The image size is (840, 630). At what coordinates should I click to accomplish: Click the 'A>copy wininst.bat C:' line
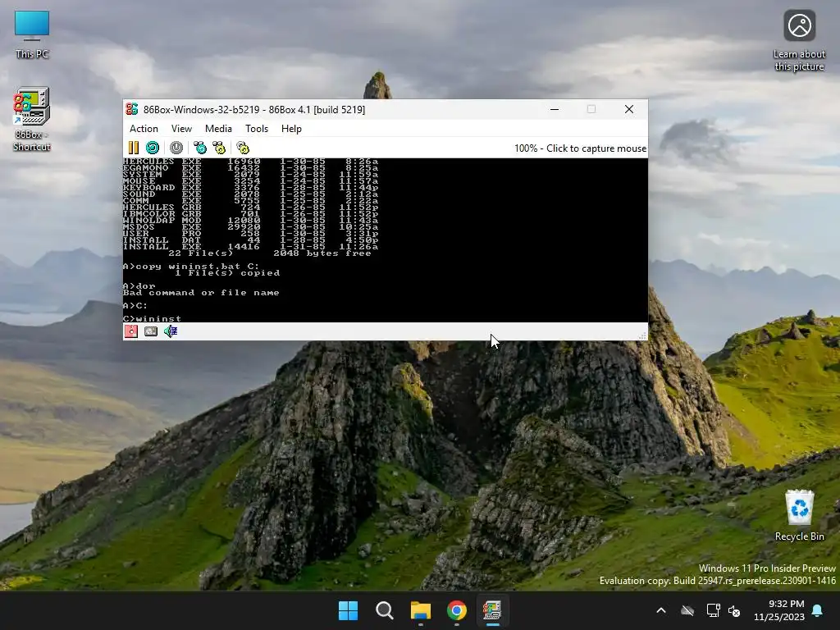191,267
